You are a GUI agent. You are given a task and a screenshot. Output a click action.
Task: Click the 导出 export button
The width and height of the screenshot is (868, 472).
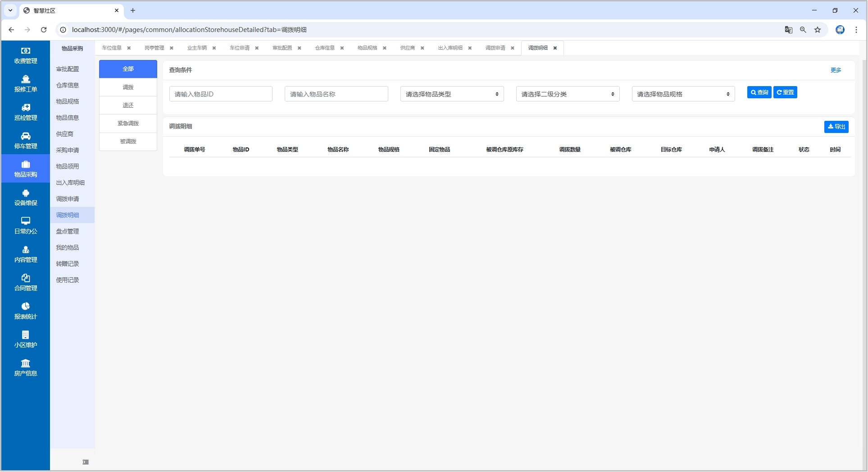click(x=836, y=127)
